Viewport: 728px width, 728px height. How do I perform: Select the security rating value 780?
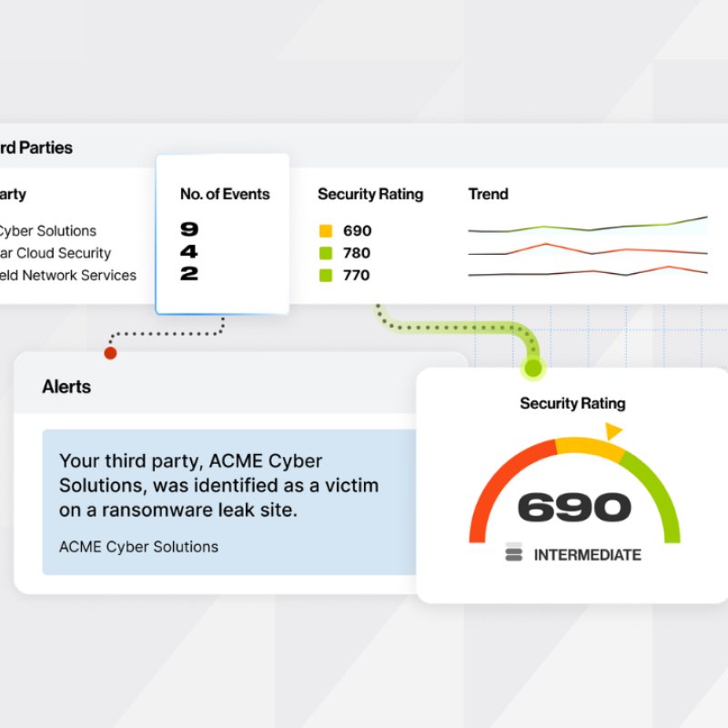[x=357, y=253]
